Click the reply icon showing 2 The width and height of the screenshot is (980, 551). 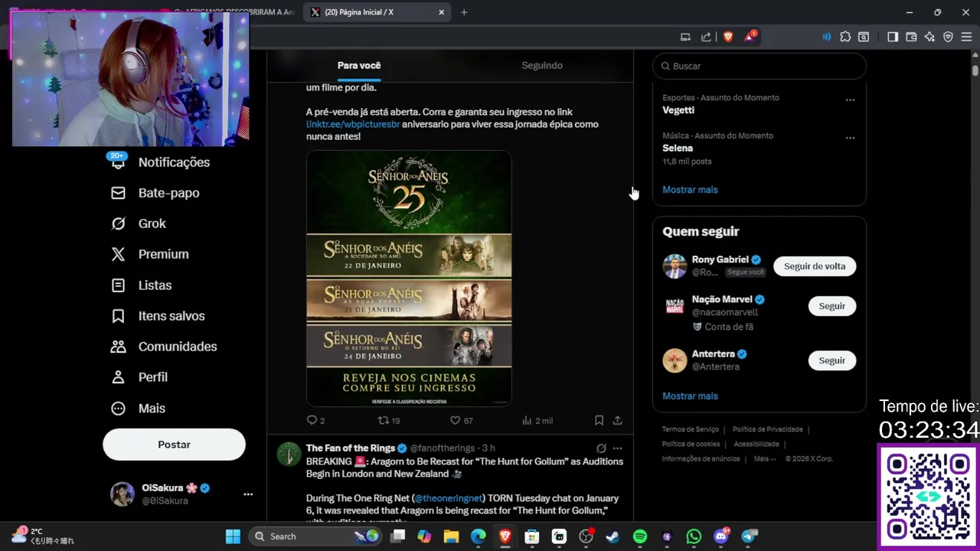click(x=315, y=420)
